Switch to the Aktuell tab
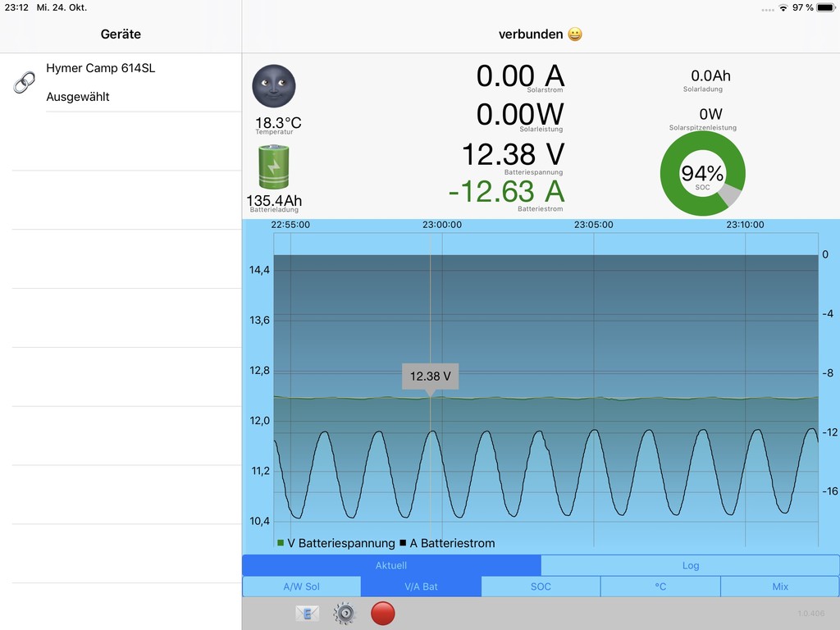This screenshot has width=840, height=630. coord(391,565)
